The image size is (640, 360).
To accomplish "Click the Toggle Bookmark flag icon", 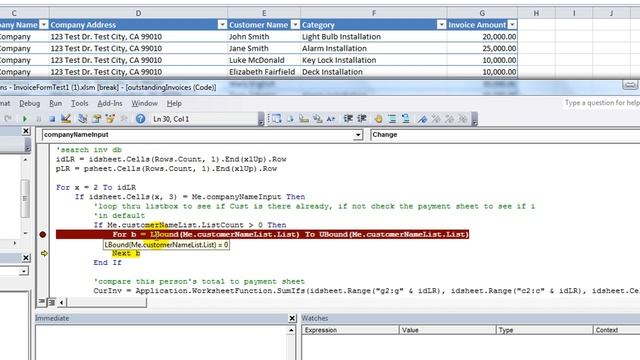I will 422,119.
